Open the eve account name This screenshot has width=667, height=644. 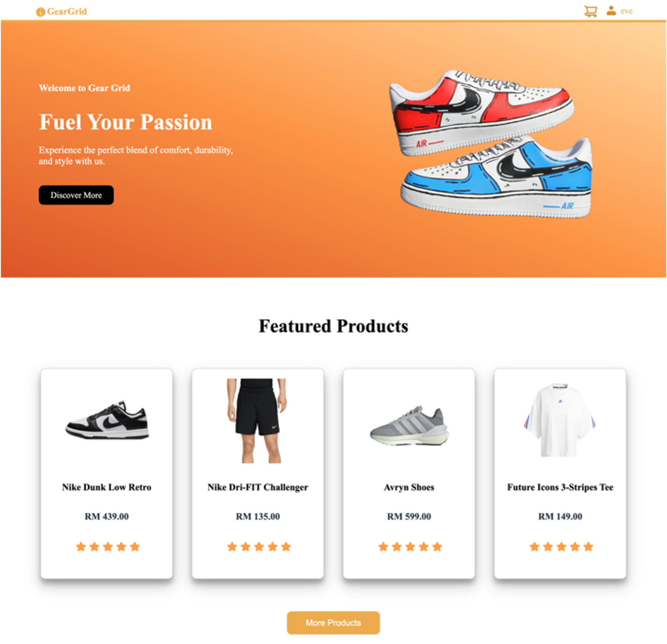click(626, 11)
